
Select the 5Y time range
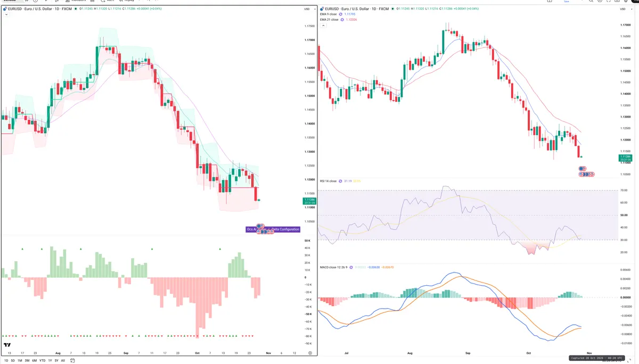click(56, 360)
